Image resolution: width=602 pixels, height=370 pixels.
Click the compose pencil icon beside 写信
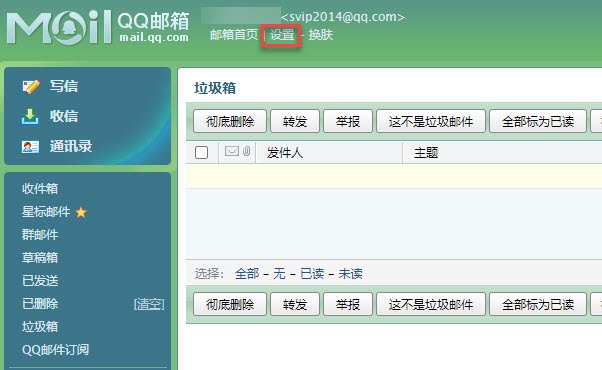click(x=31, y=86)
